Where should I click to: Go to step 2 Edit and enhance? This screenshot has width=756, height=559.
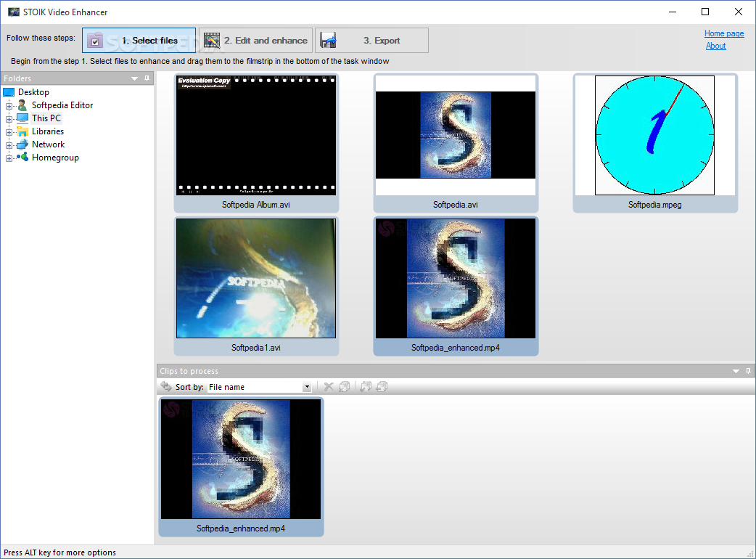(x=255, y=41)
